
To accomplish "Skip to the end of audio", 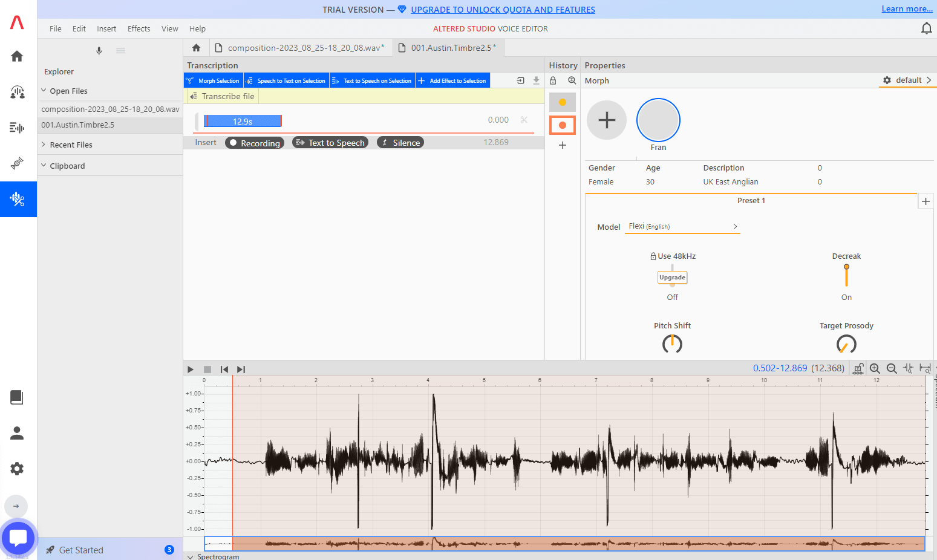I will tap(241, 370).
